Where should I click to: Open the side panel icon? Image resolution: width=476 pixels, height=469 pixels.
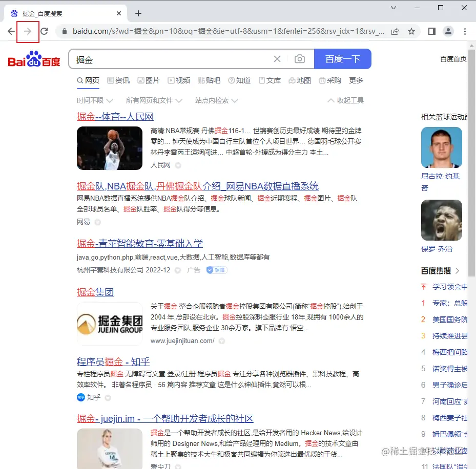[431, 31]
